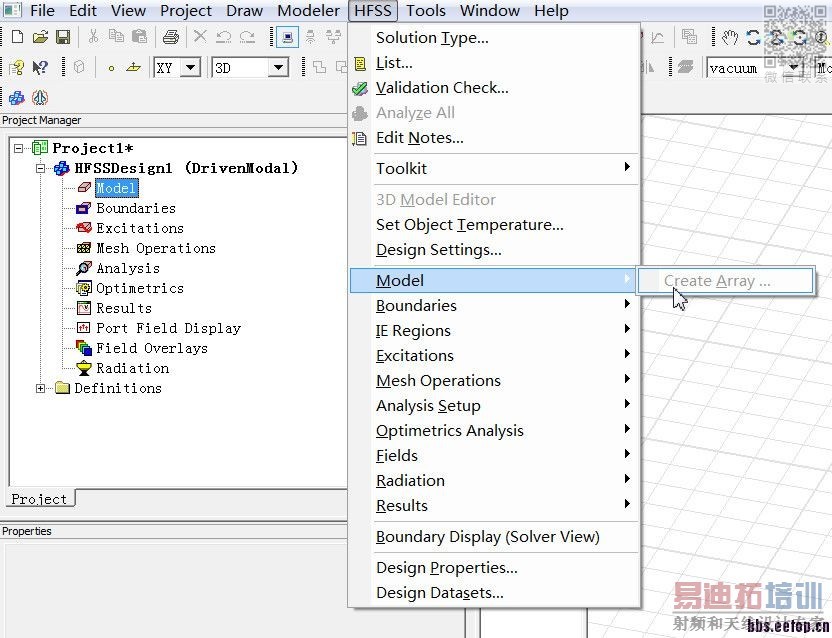
Task: Click the first Rotate view icon
Action: pos(753,37)
